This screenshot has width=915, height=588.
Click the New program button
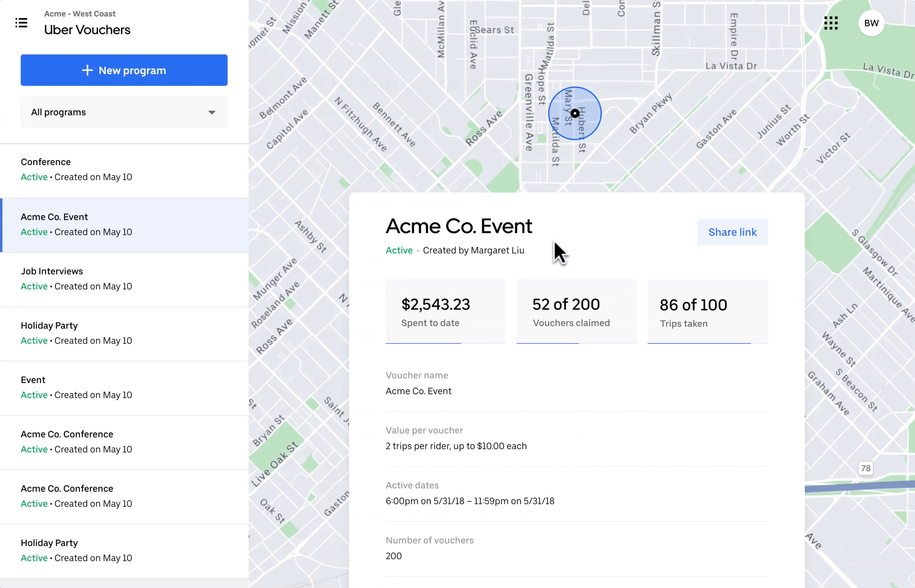pyautogui.click(x=124, y=70)
